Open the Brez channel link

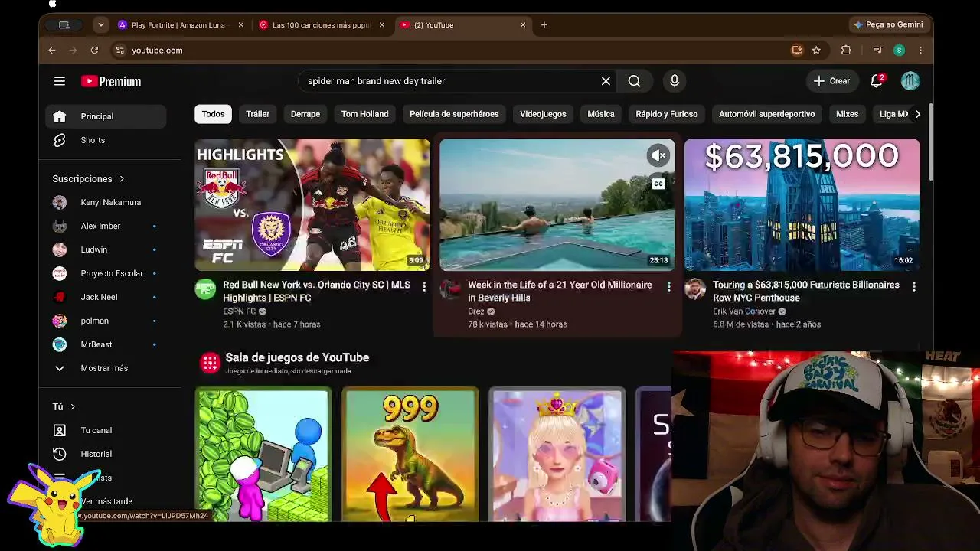tap(476, 311)
